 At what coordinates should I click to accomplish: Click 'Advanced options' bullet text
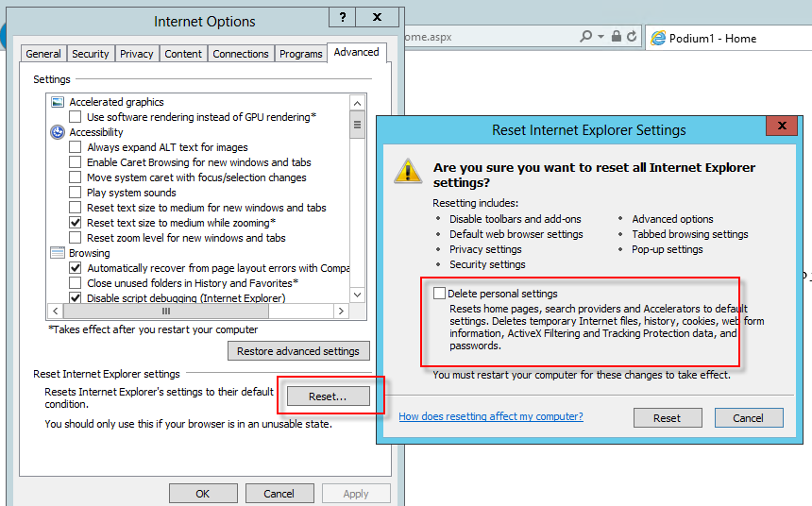tap(672, 219)
